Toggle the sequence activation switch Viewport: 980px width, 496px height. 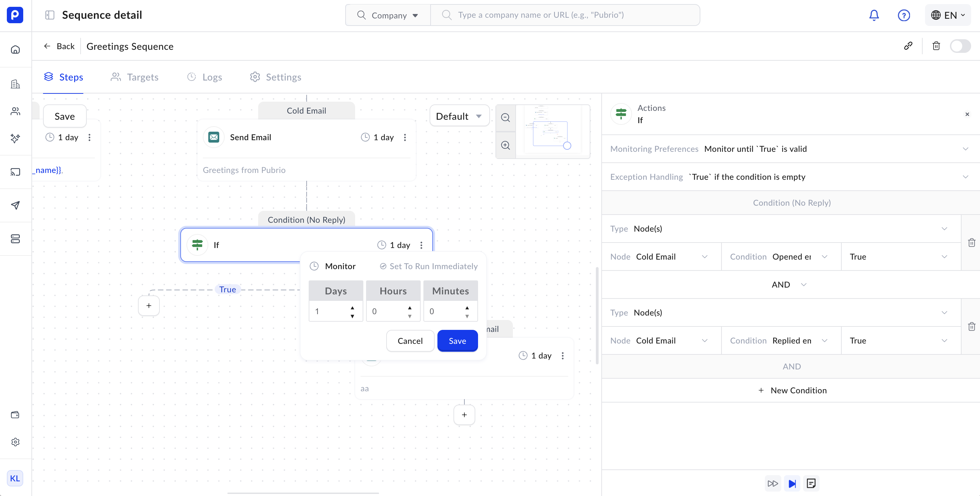click(x=960, y=46)
